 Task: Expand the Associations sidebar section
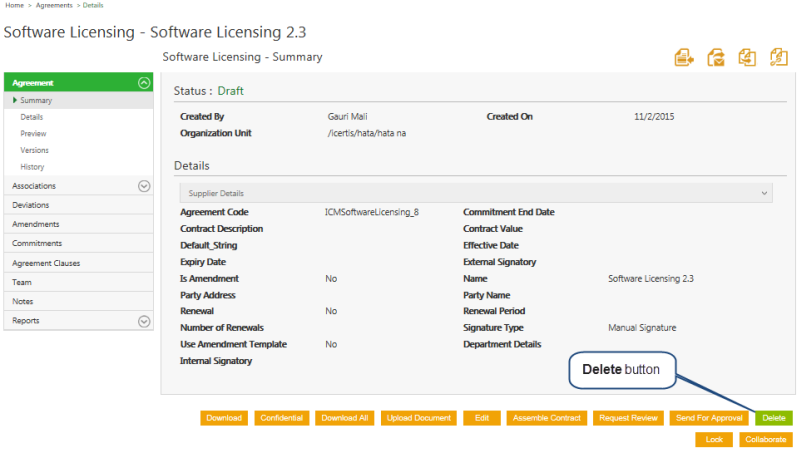(x=144, y=186)
